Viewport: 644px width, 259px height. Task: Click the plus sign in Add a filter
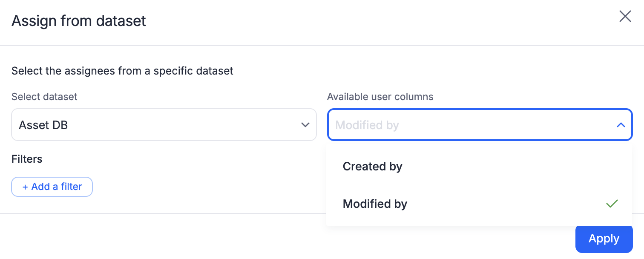click(25, 187)
